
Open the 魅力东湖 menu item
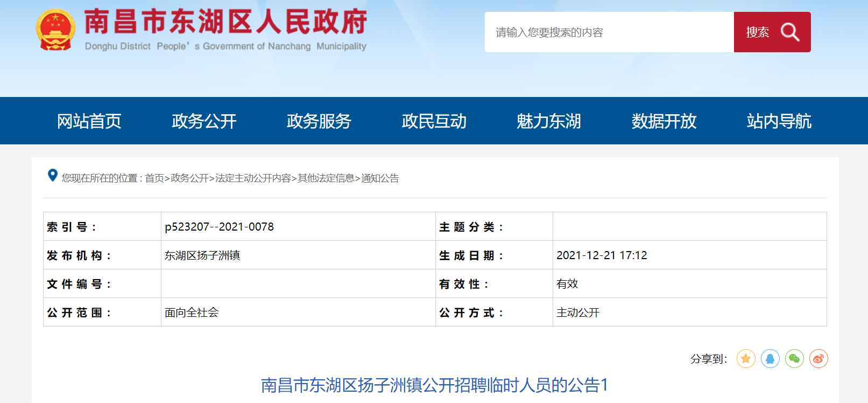pos(549,121)
